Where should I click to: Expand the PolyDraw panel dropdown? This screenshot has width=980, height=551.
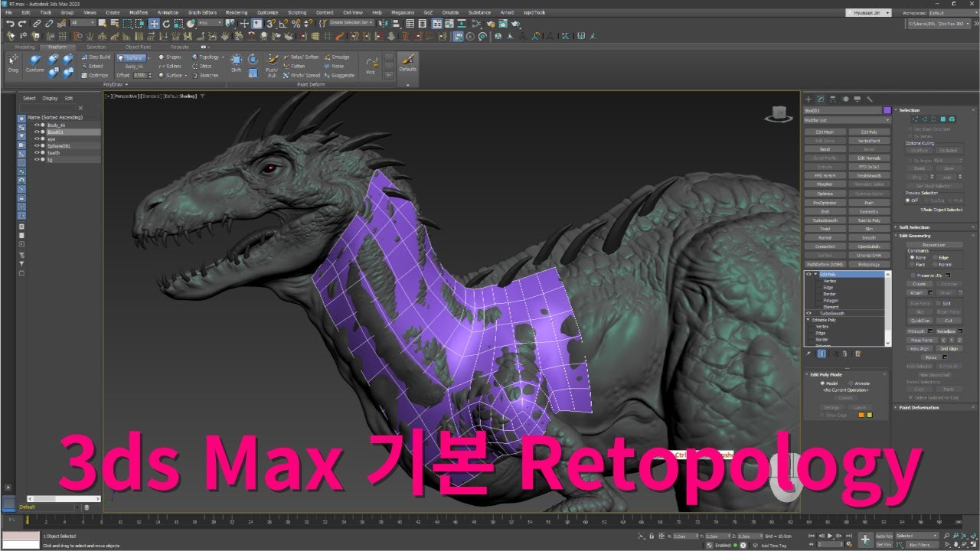point(115,84)
